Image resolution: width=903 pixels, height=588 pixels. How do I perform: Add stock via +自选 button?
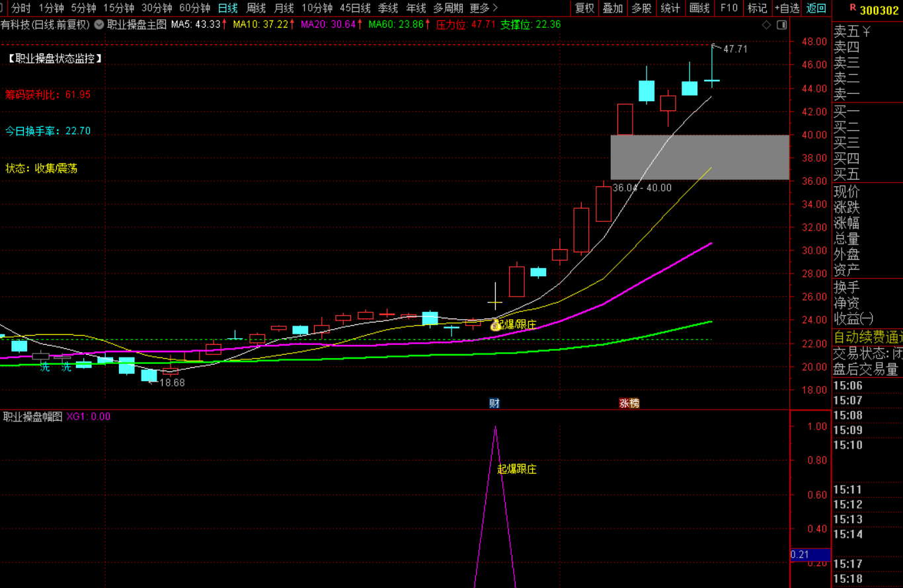point(787,8)
